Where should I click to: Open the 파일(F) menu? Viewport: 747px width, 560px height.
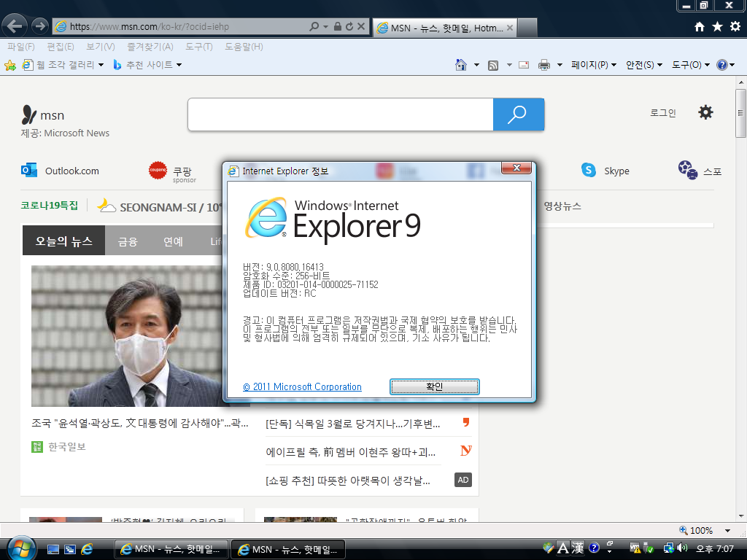21,46
